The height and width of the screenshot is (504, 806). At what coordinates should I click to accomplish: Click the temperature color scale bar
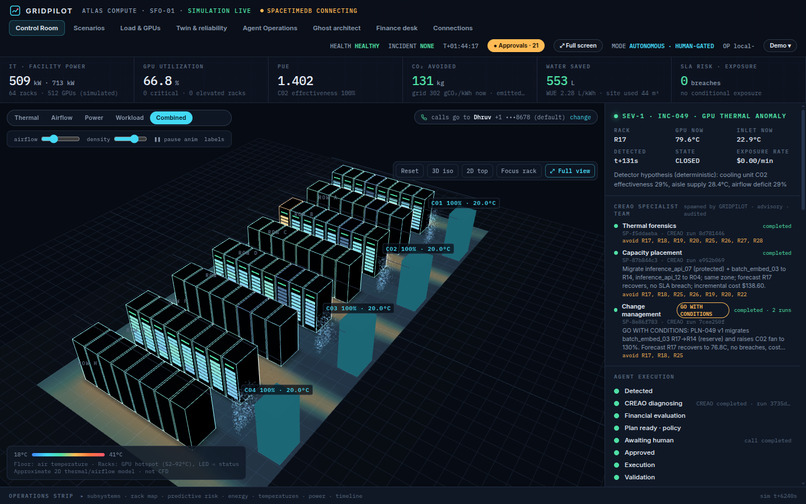coord(68,455)
